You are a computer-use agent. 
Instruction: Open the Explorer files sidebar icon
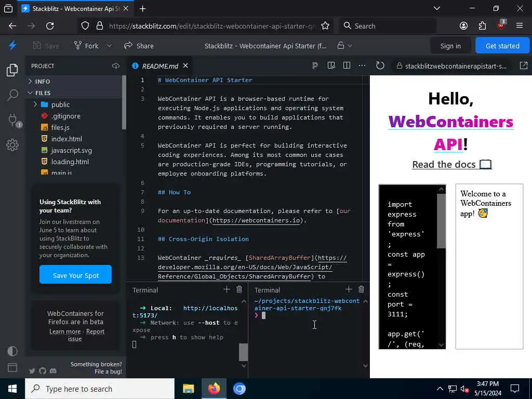pos(12,70)
